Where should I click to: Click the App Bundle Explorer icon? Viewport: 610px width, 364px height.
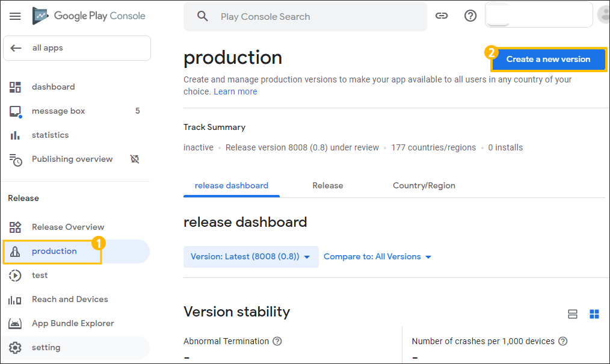[15, 324]
